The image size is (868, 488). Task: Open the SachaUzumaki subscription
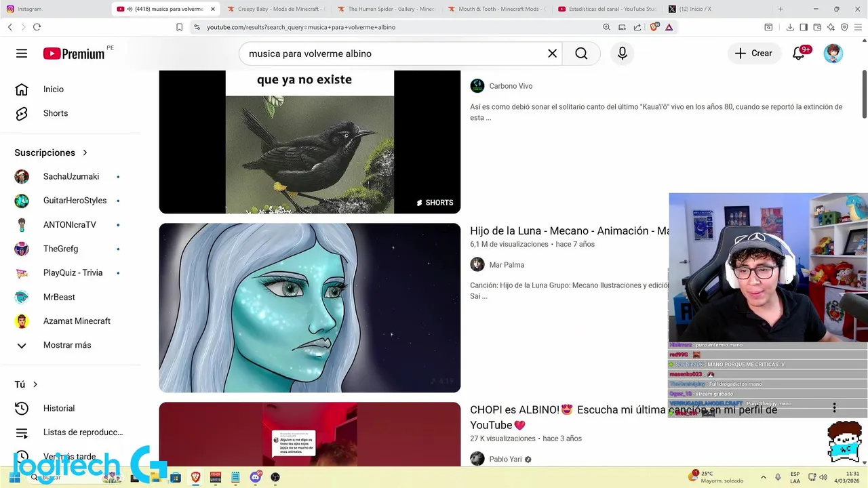click(x=71, y=177)
